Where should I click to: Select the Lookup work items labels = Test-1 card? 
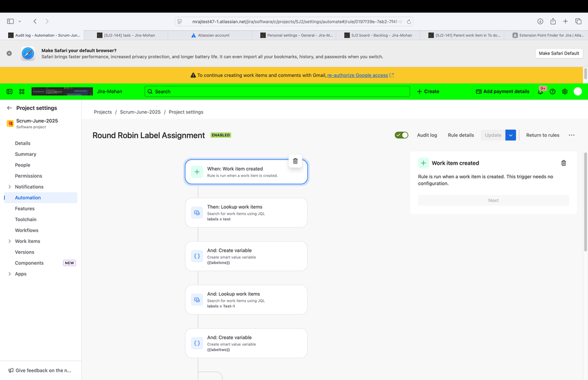[x=246, y=299]
